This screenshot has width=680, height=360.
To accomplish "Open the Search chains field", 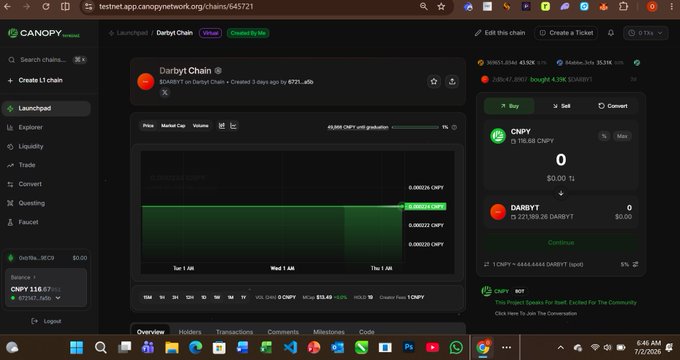I will click(x=47, y=60).
